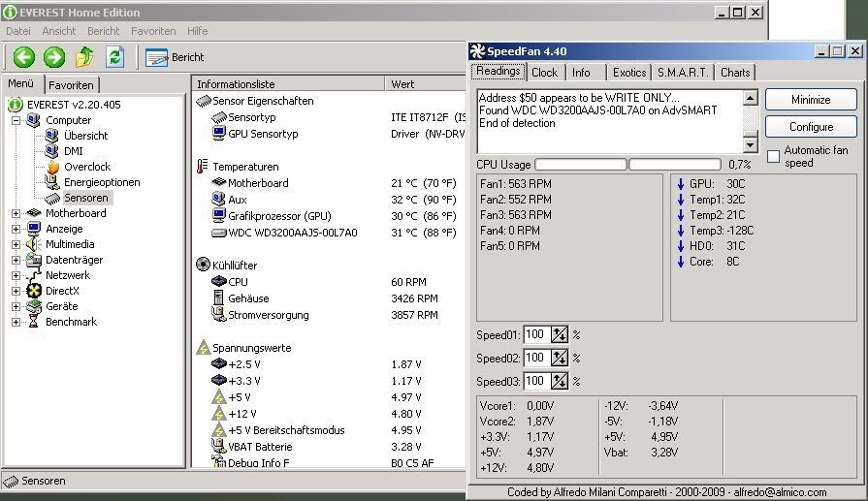Click the Grafikprozessor (GPU) row icon
Viewport: 868px width, 501px height.
pos(219,216)
